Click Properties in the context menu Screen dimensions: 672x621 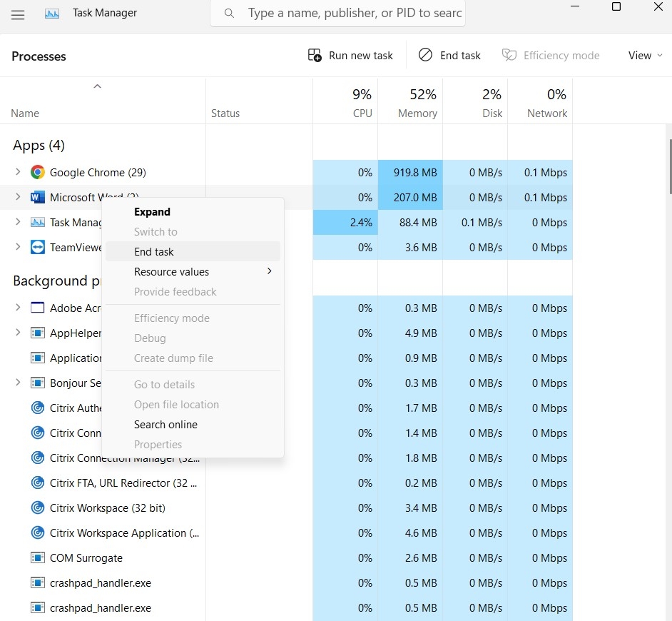tap(193, 444)
